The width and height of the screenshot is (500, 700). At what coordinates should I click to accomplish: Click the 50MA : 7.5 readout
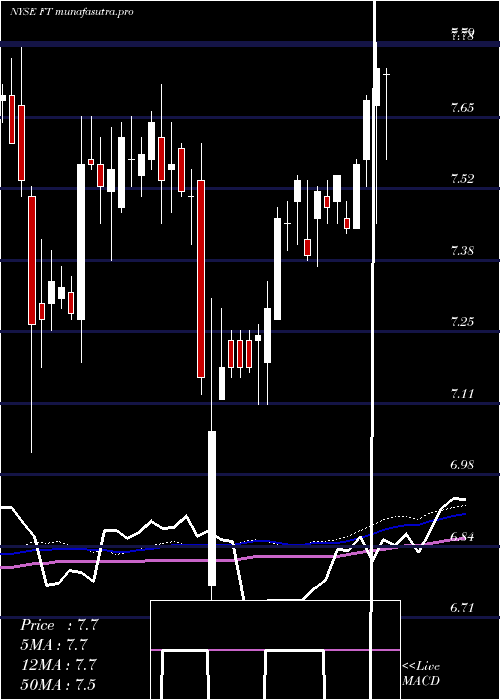coord(58,684)
